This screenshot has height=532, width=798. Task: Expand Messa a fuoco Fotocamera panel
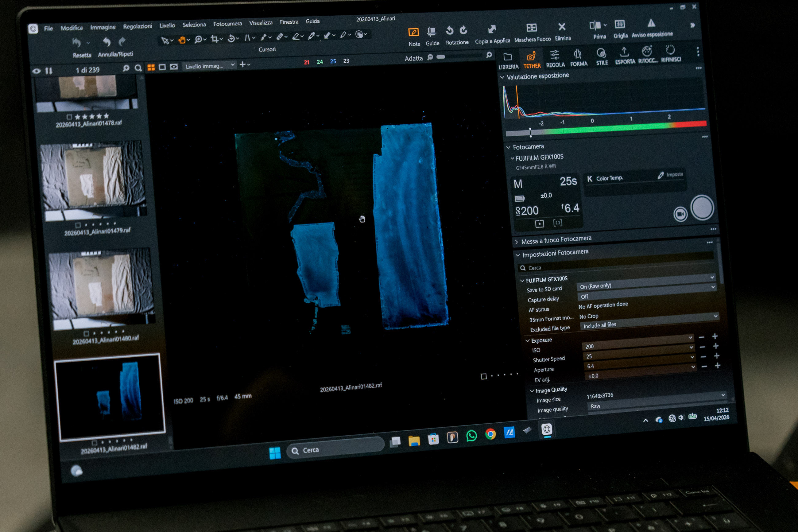pyautogui.click(x=517, y=242)
